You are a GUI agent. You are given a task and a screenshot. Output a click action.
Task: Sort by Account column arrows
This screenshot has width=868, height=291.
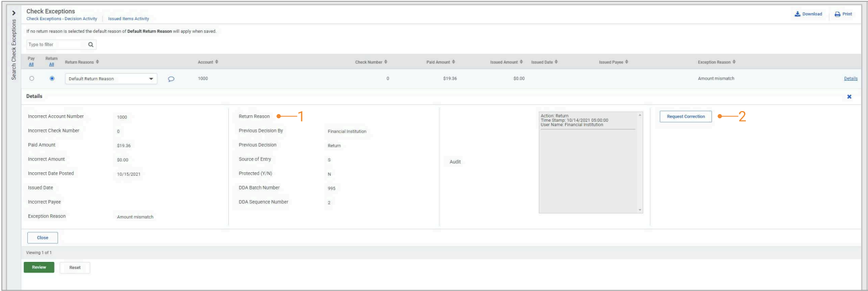(218, 62)
